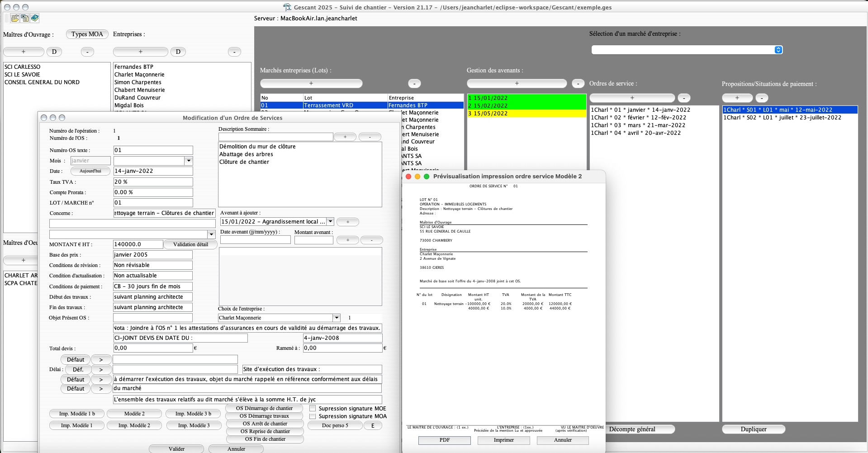Open the help book toolbar icon
868x453 pixels.
[x=35, y=18]
